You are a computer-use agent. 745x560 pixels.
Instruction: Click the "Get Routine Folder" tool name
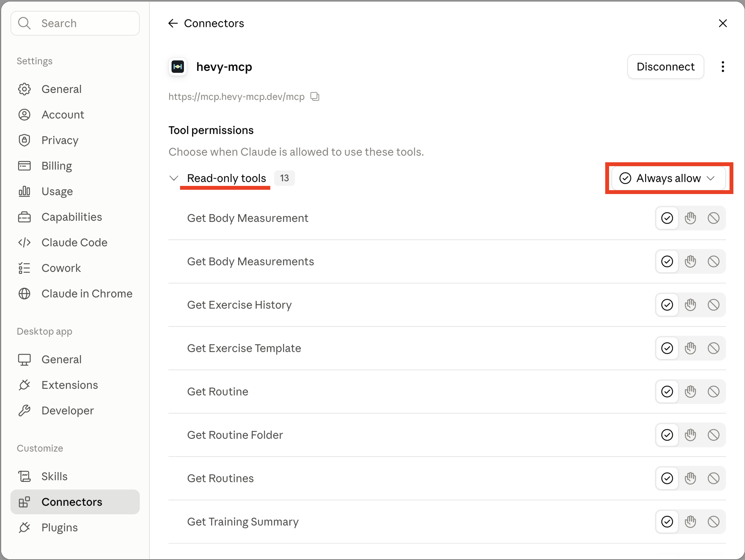(235, 435)
